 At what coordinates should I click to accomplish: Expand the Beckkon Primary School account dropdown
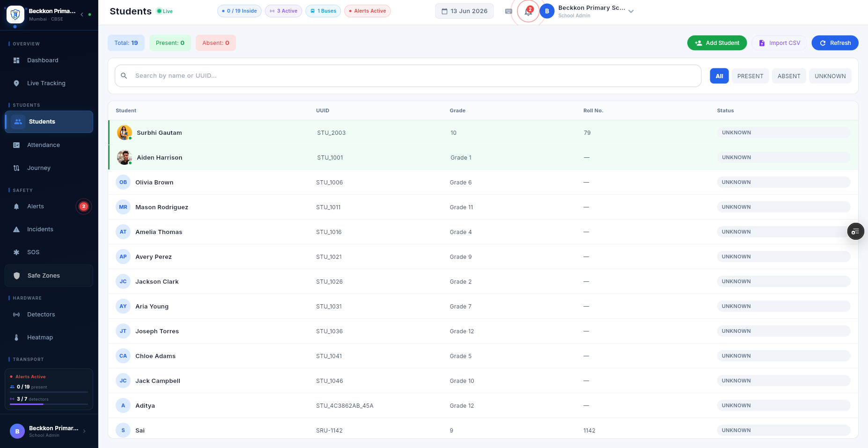click(x=631, y=11)
